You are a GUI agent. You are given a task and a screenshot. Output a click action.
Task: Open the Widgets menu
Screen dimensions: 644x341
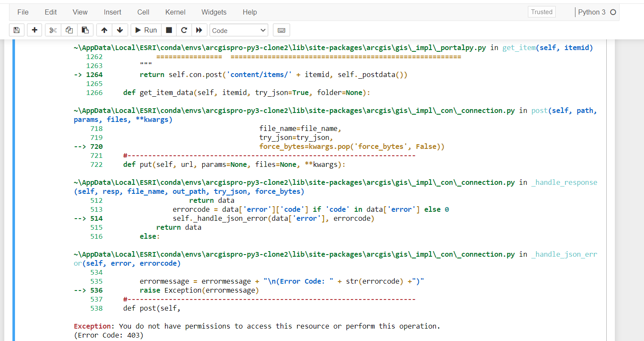214,12
